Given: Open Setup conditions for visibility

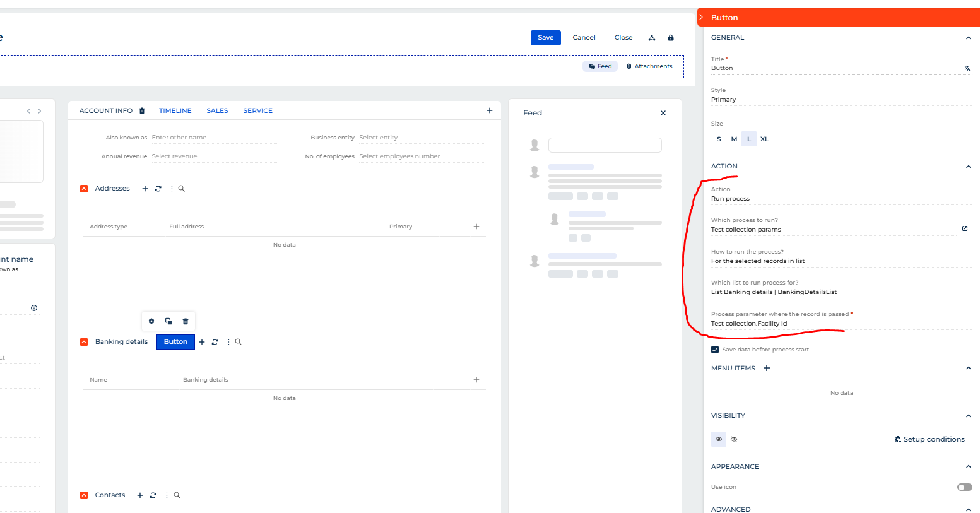Looking at the screenshot, I should [930, 439].
